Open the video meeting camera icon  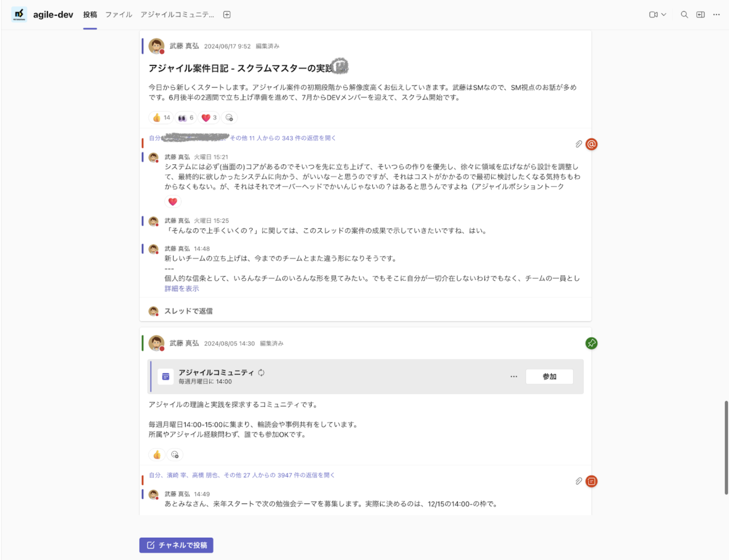(653, 15)
